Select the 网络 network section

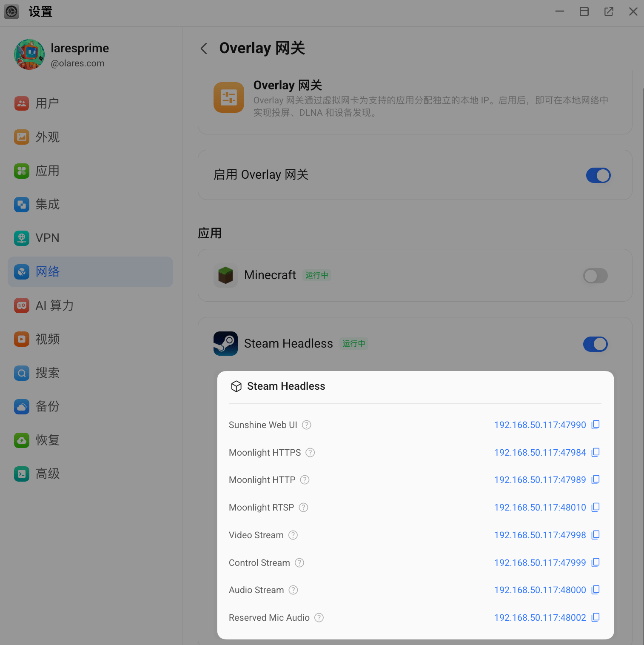tap(90, 271)
